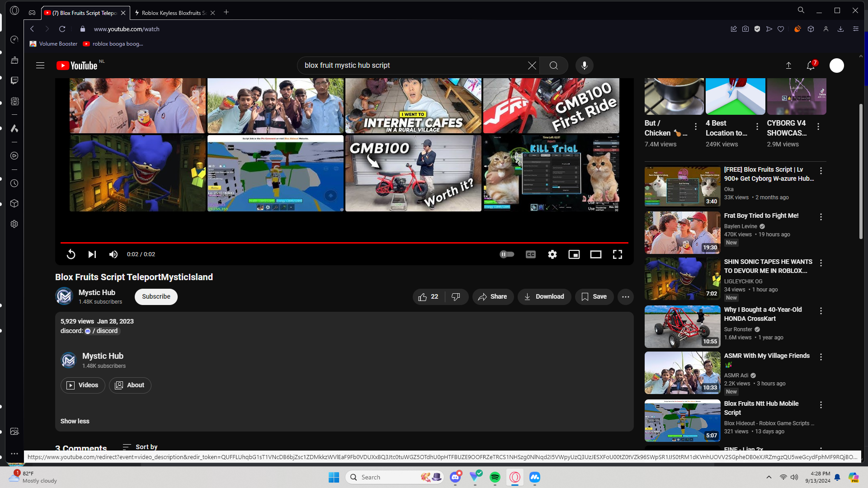This screenshot has height=488, width=868.
Task: Go to the YouTube home logo
Action: pos(77,66)
